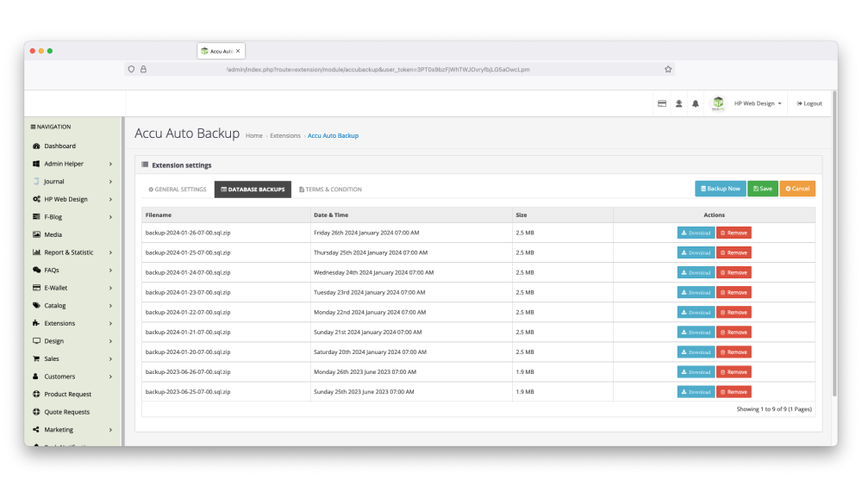Expand the Report & Statistic submenu
This screenshot has height=504, width=862.
[110, 252]
